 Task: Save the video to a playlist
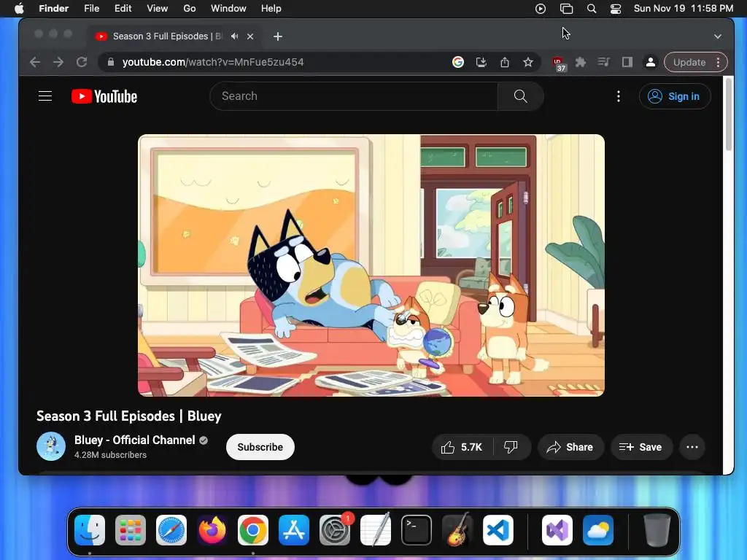[x=642, y=447]
